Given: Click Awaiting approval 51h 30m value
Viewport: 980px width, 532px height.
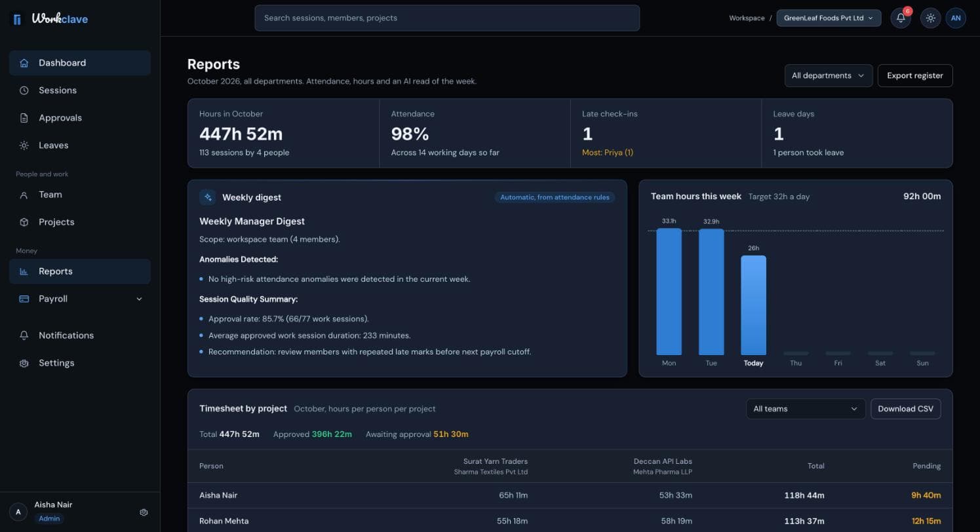Looking at the screenshot, I should tap(450, 434).
